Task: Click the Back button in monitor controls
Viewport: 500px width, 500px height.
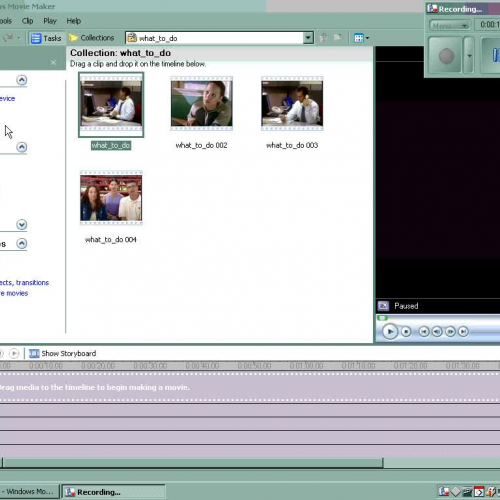Action: [424, 332]
